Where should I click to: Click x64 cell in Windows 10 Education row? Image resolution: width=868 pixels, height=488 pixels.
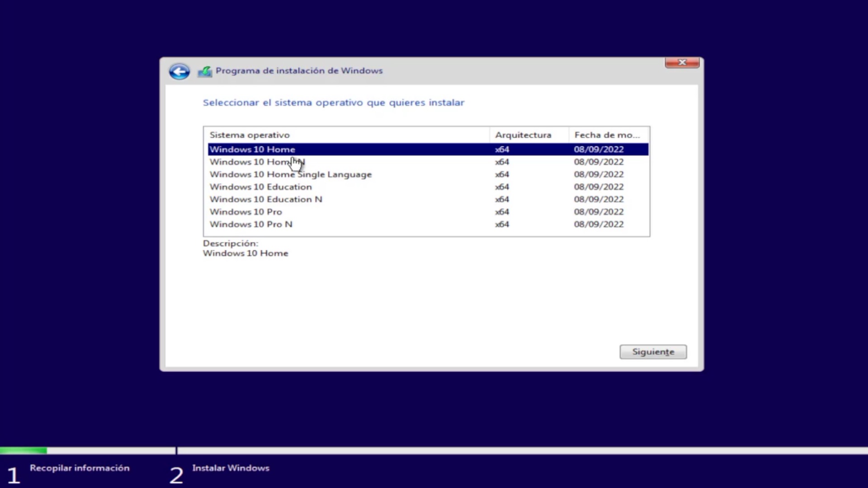(502, 187)
